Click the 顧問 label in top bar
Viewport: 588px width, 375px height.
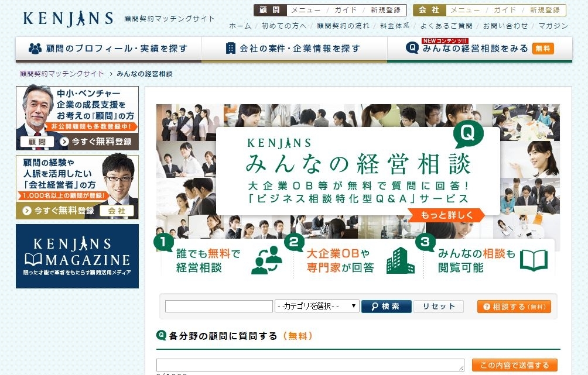tap(271, 10)
